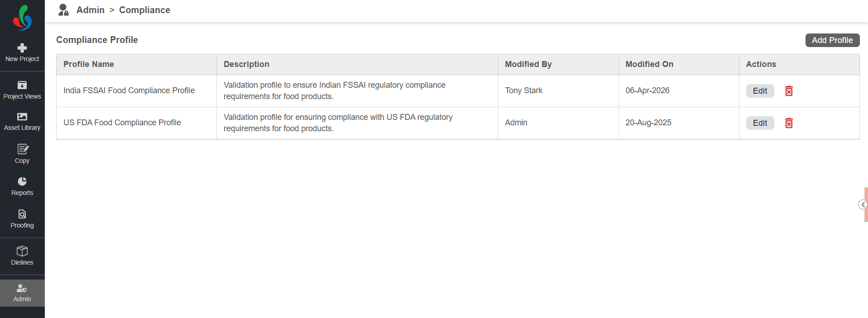Go to the Copy section
868x318 pixels.
[x=22, y=154]
